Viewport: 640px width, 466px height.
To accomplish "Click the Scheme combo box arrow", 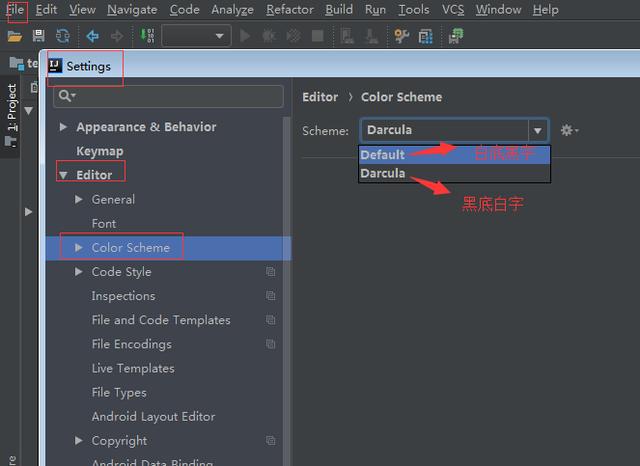I will [538, 131].
